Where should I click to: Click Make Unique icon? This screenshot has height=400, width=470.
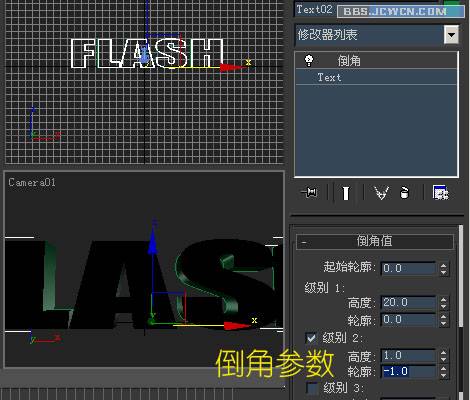(381, 193)
